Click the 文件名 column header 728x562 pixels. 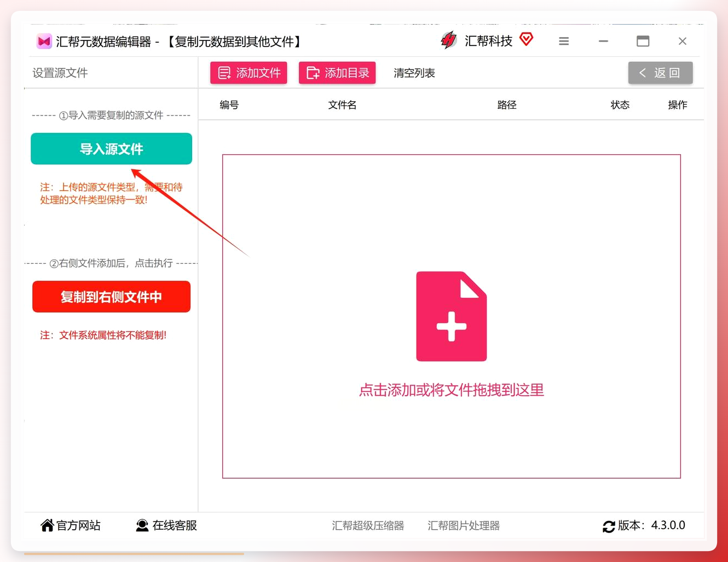342,105
